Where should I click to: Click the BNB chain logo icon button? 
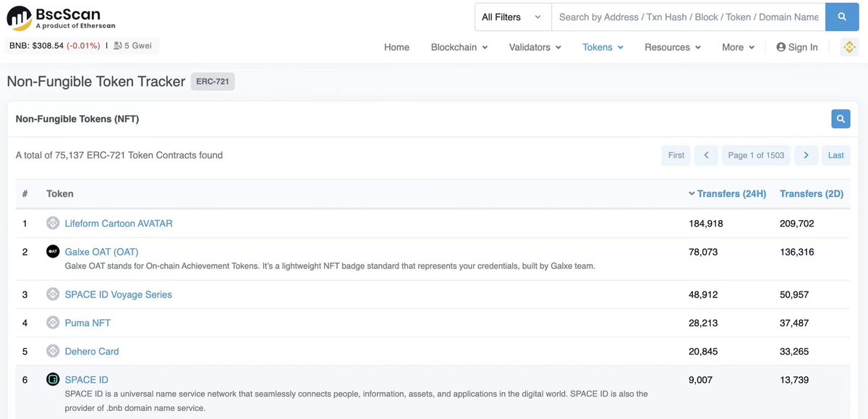(x=849, y=47)
